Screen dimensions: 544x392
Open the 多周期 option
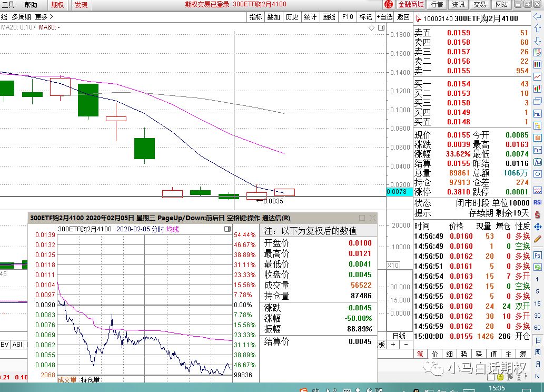21,17
